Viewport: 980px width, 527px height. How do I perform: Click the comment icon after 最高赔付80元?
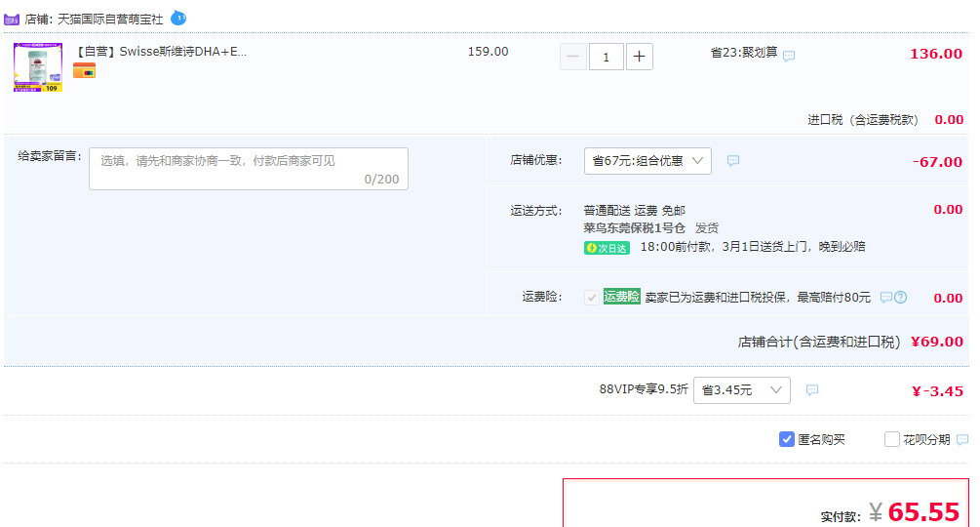885,298
